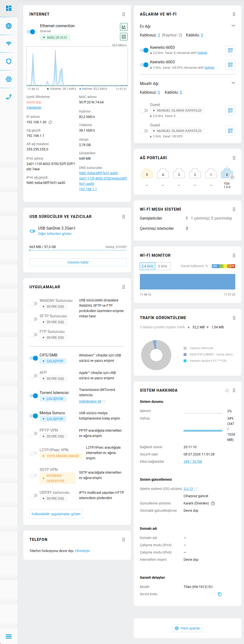
Task: Expand Diğer bölümleri göster for USB SanDisk
Action: pyautogui.click(x=55, y=234)
